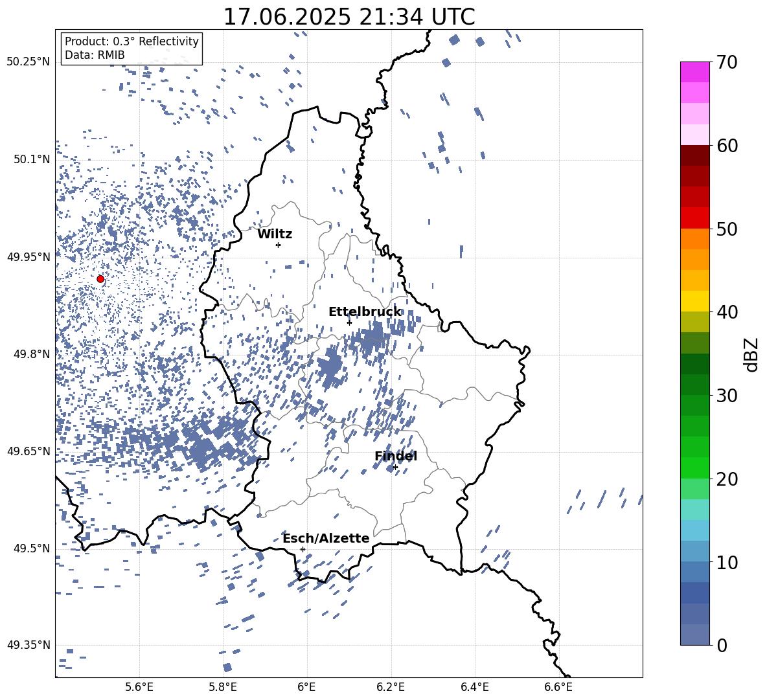This screenshot has height=700, width=767.
Task: Click the 49.65°N latitude label
Action: click(29, 451)
